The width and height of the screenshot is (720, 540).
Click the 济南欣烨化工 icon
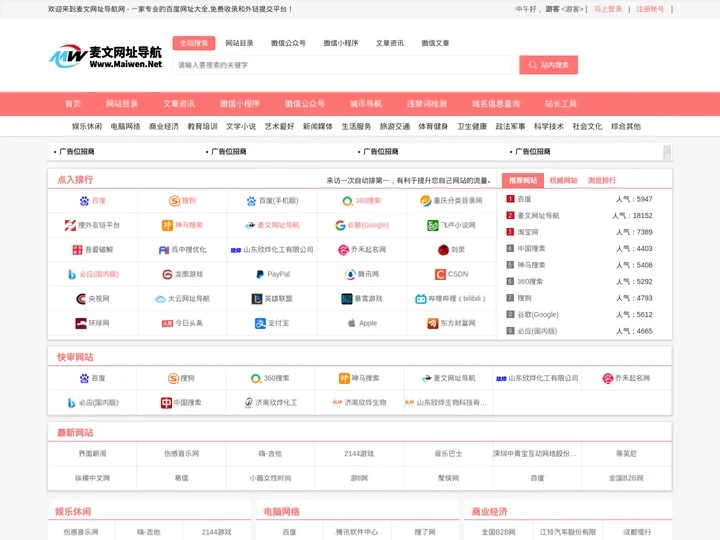point(248,403)
